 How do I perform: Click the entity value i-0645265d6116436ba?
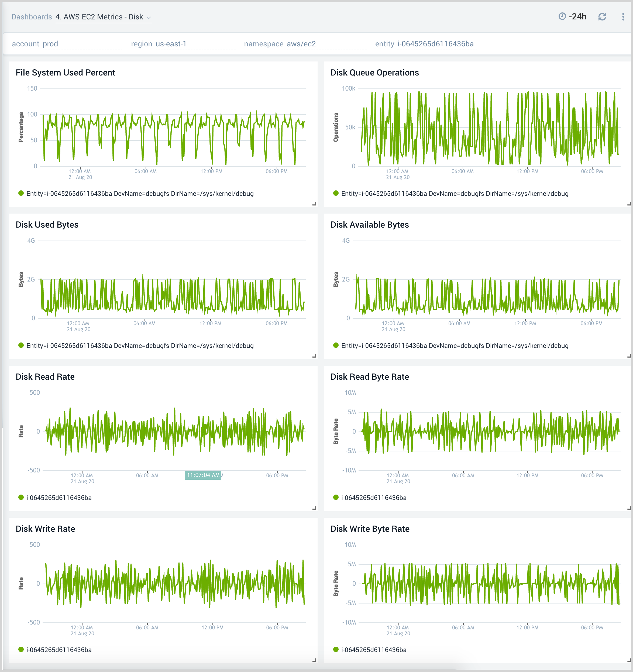(x=435, y=44)
